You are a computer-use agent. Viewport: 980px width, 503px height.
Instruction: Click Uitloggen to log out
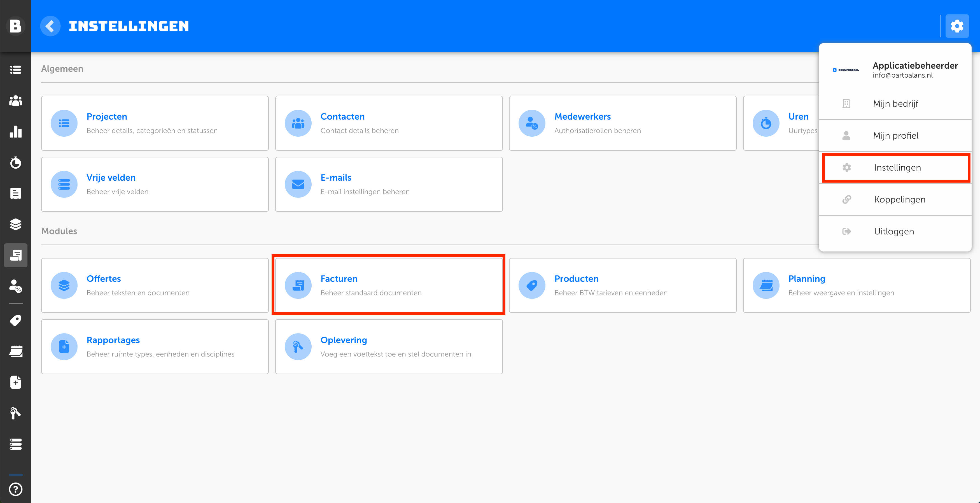tap(894, 231)
